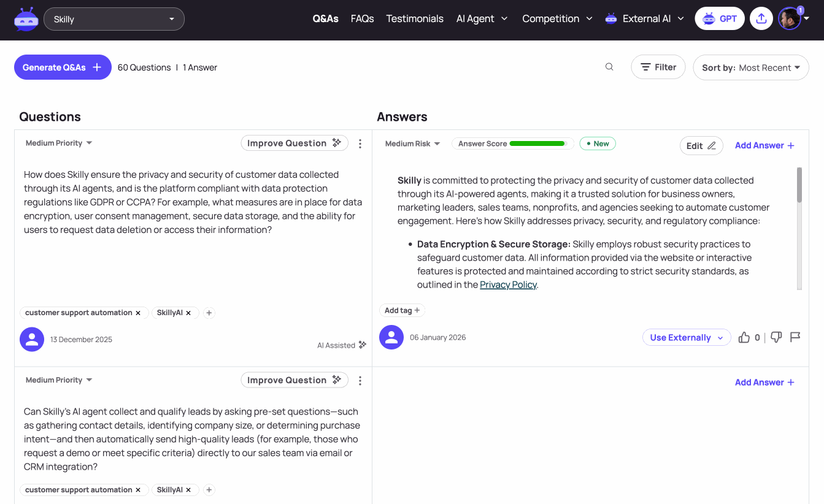Expand the Medium Risk dropdown
The image size is (824, 504).
pyautogui.click(x=412, y=143)
